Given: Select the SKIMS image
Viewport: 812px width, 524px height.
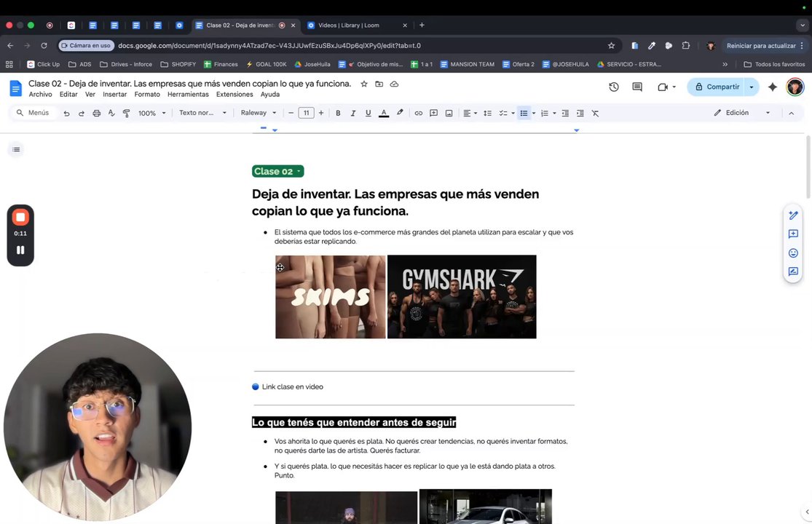Looking at the screenshot, I should [331, 297].
